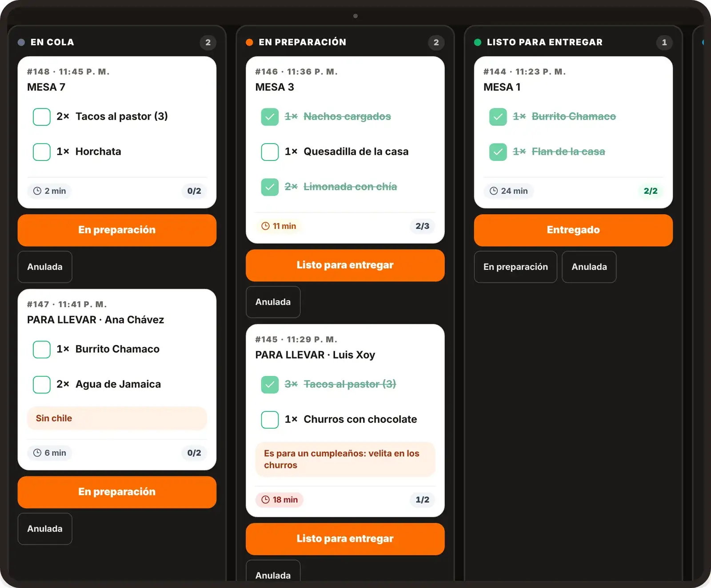Check the Horchata item checkbox
711x588 pixels.
point(41,152)
